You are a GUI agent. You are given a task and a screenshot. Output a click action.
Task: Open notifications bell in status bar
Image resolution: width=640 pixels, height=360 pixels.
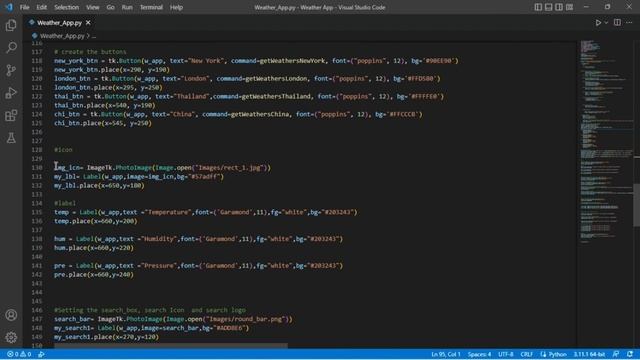coord(630,354)
